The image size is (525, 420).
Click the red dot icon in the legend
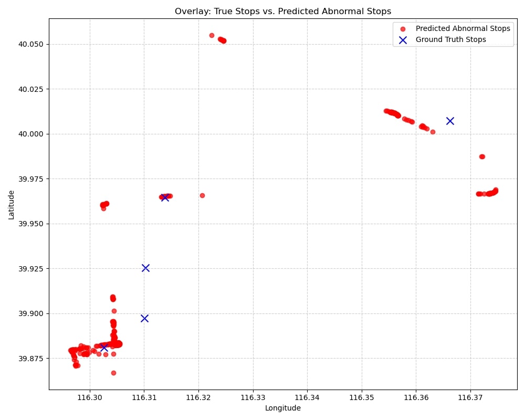(x=403, y=29)
